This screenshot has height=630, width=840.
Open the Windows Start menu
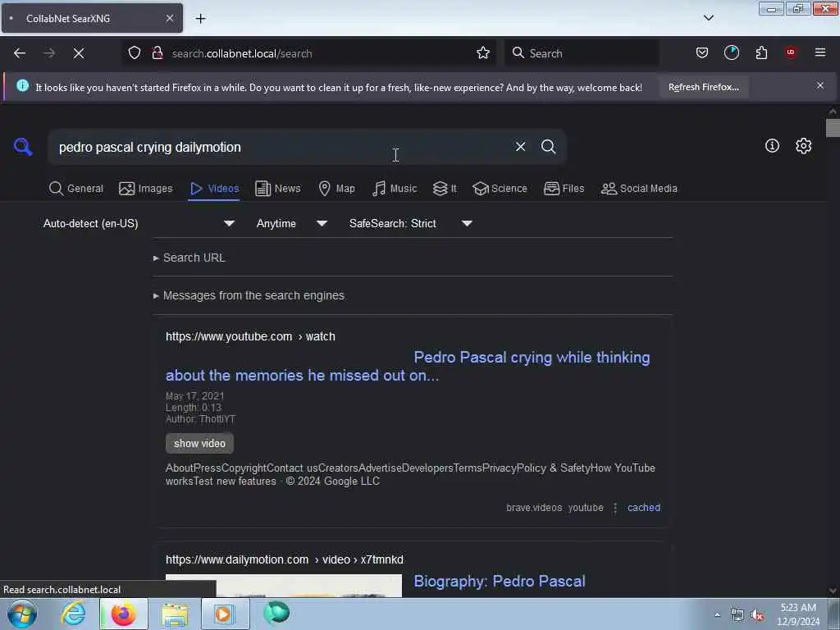[22, 614]
